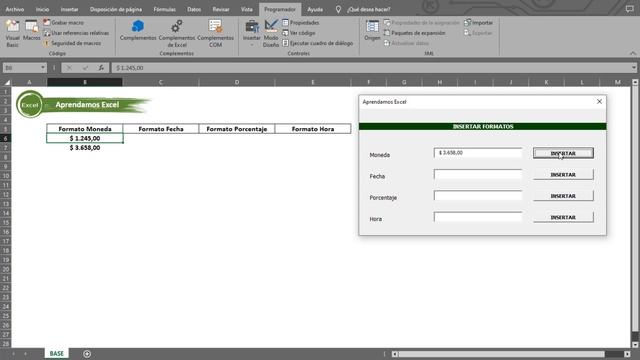Open the Macros dialog
The image size is (640, 360).
[31, 31]
